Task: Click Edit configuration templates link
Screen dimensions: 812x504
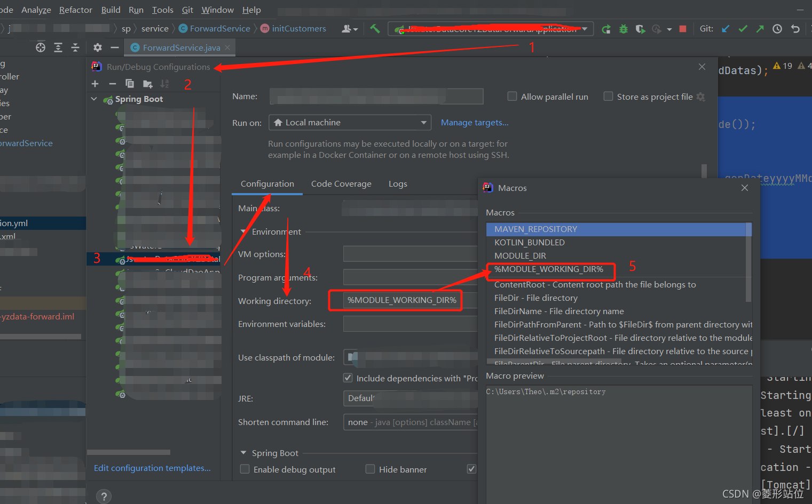Action: 152,468
